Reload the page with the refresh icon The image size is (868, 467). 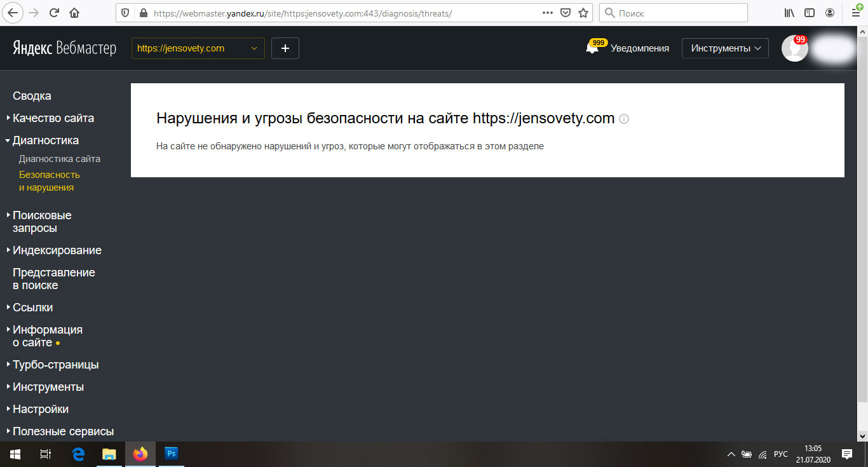pos(54,13)
